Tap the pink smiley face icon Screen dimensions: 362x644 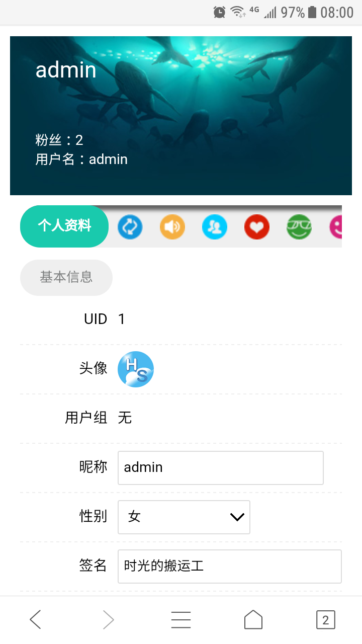point(336,227)
